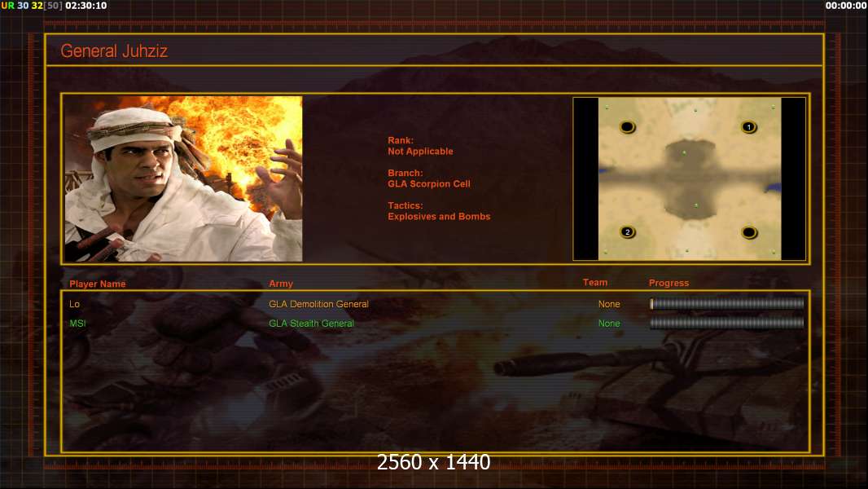This screenshot has width=868, height=489.
Task: Select player name Lo
Action: coord(75,304)
